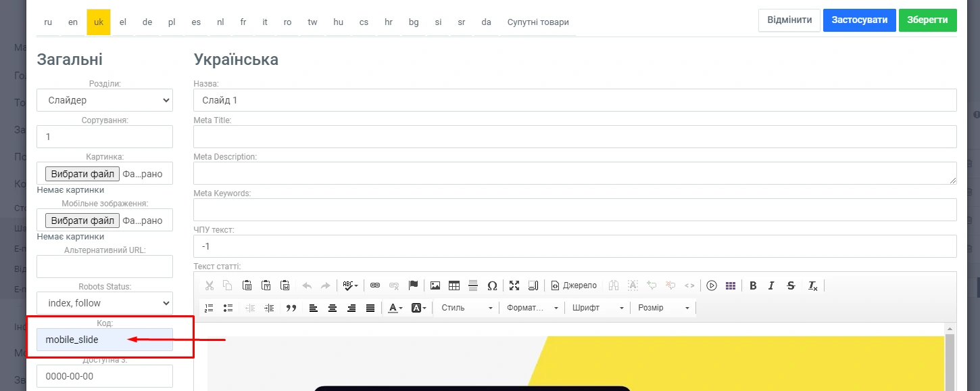Insert a numbered list
Viewport: 980px width, 391px height.
click(x=209, y=308)
